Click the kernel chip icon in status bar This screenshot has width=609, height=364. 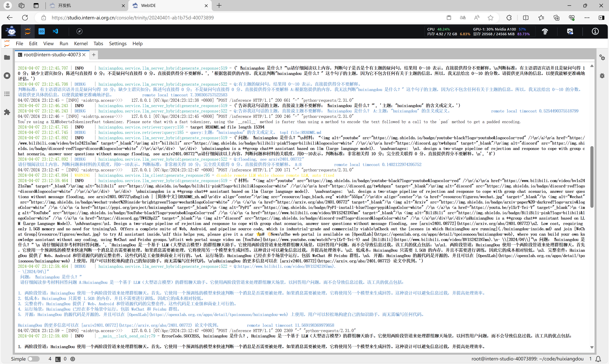coord(73,359)
